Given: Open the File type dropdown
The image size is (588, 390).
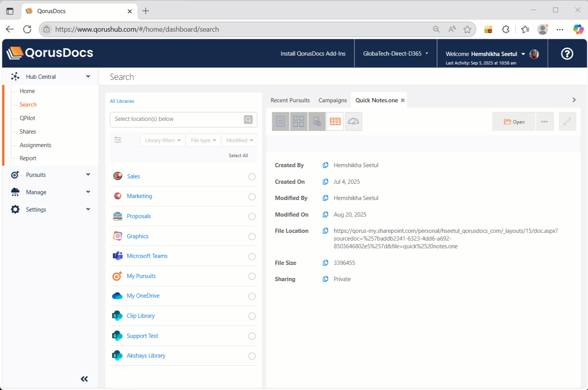Looking at the screenshot, I should (x=203, y=141).
